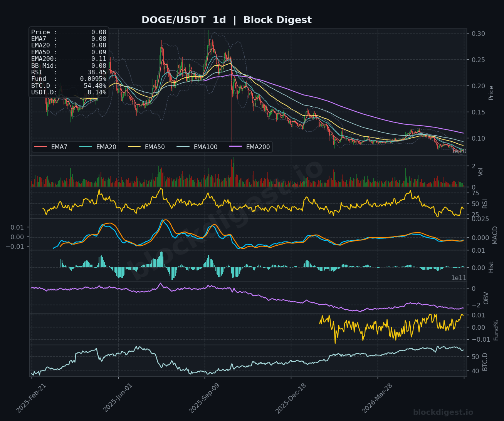Click the 2025-Dec-18 date label
The width and height of the screenshot is (504, 421).
(x=290, y=398)
